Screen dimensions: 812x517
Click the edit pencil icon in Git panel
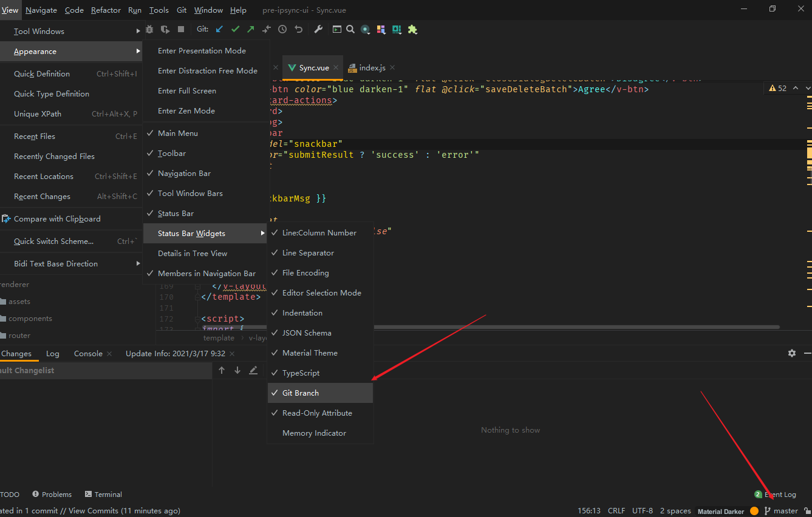[x=253, y=370]
